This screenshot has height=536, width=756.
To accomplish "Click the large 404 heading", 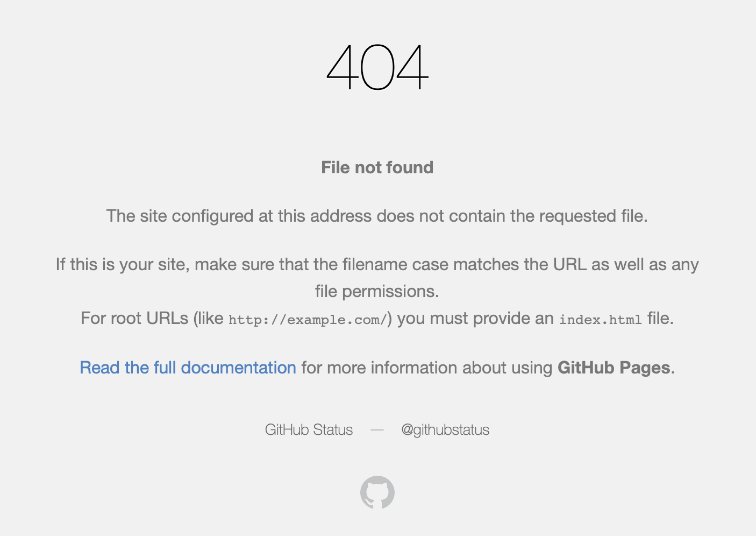I will click(x=377, y=67).
